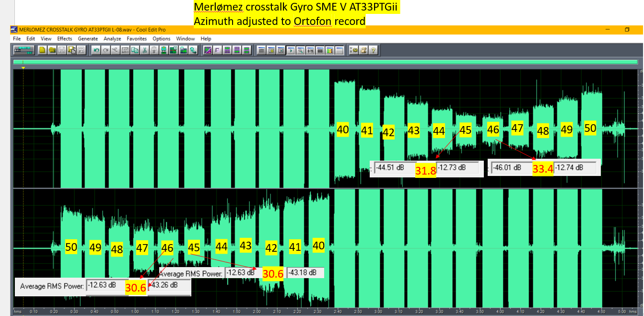Open the Favorites menu
Image resolution: width=644 pixels, height=316 pixels.
pos(137,38)
